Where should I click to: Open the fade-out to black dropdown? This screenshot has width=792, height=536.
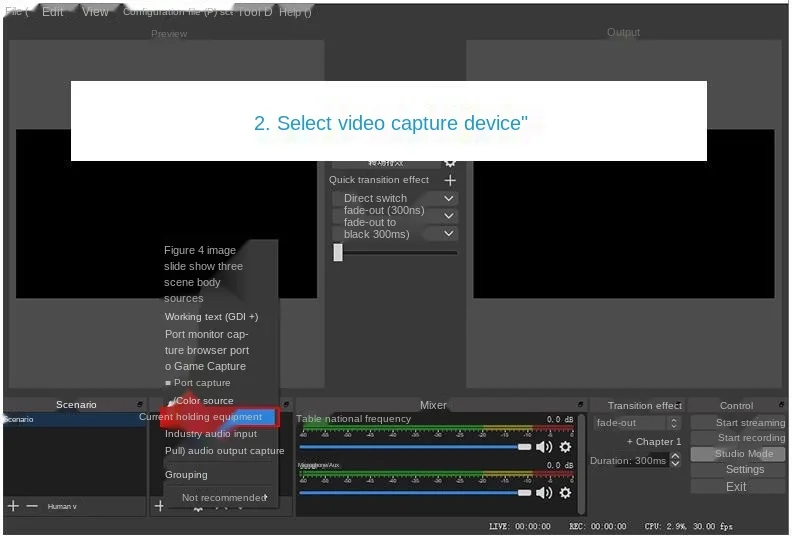coord(395,233)
